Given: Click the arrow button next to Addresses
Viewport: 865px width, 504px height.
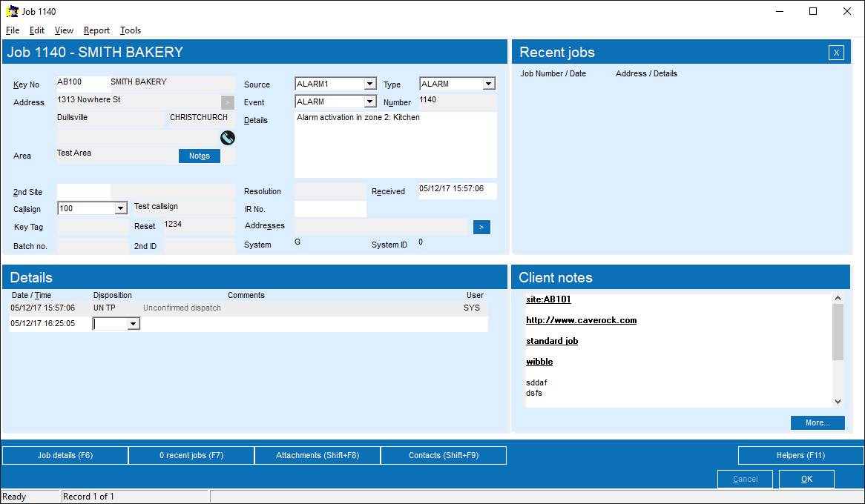Looking at the screenshot, I should (481, 228).
